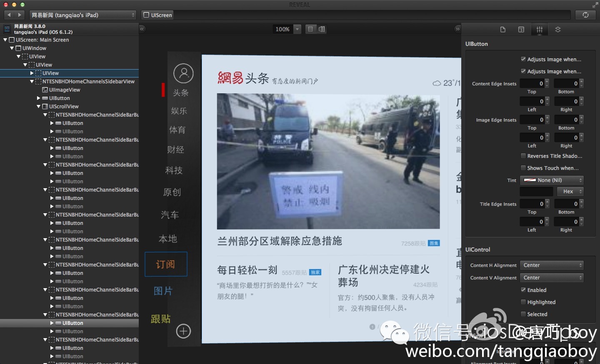Open the zoom percentage dropdown
The image size is (600, 364).
(x=297, y=29)
